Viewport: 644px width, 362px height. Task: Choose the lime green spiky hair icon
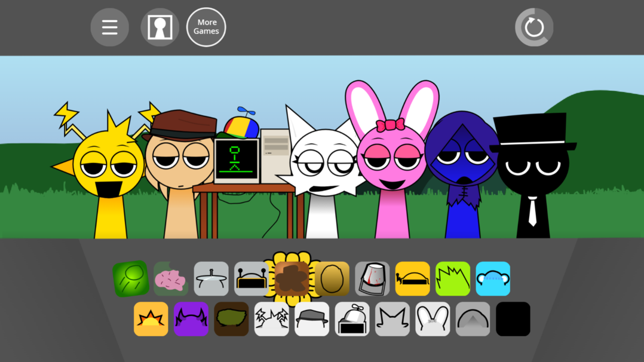point(453,278)
